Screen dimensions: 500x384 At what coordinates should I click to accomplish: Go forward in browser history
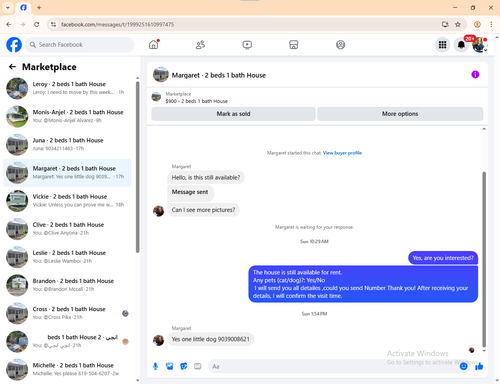pyautogui.click(x=22, y=24)
